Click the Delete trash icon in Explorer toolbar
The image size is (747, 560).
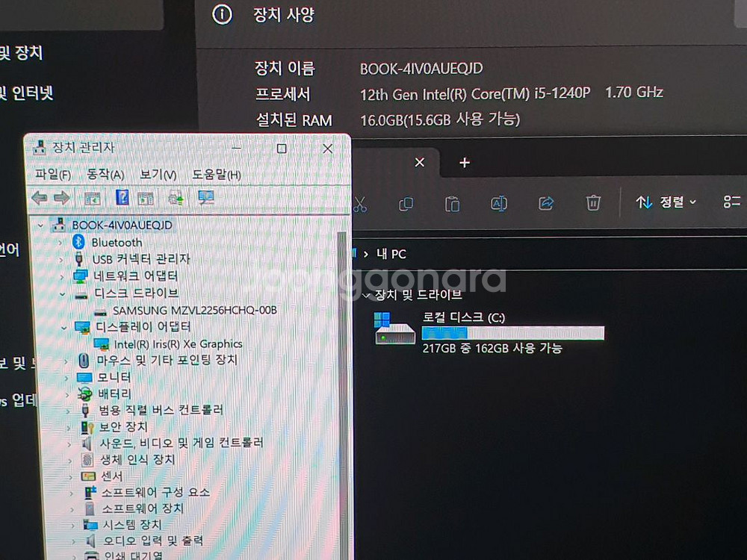[592, 202]
